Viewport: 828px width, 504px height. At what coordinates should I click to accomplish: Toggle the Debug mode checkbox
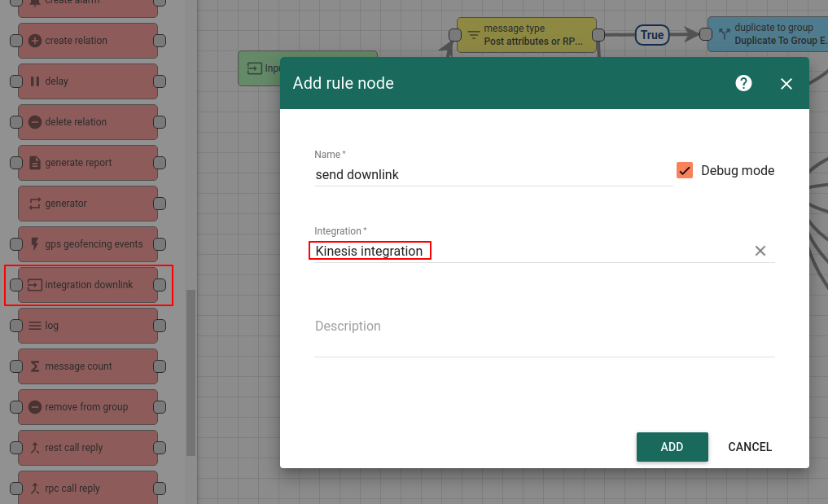tap(685, 170)
